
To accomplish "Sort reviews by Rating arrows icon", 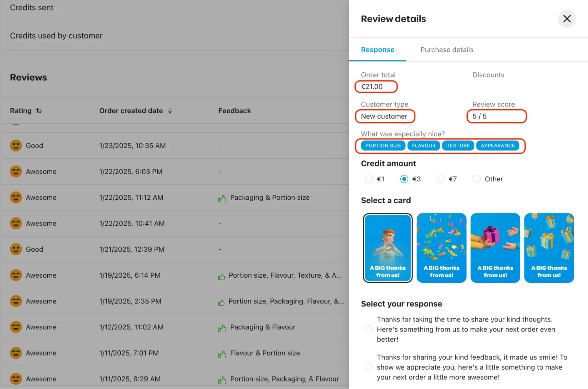I will pyautogui.click(x=39, y=111).
